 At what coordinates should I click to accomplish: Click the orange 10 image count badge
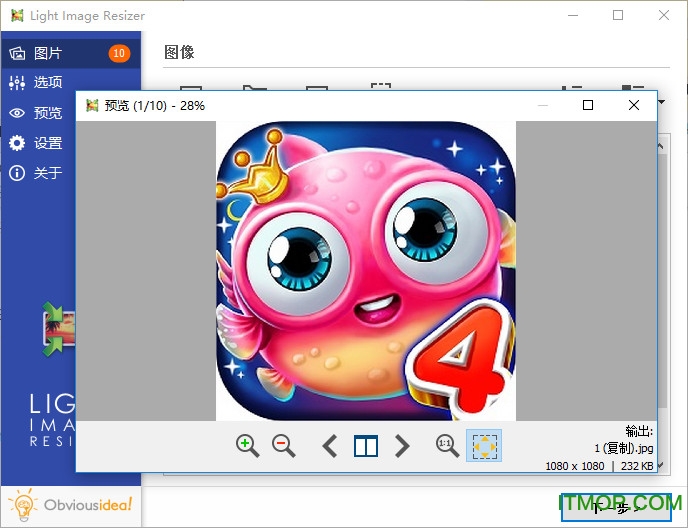119,53
